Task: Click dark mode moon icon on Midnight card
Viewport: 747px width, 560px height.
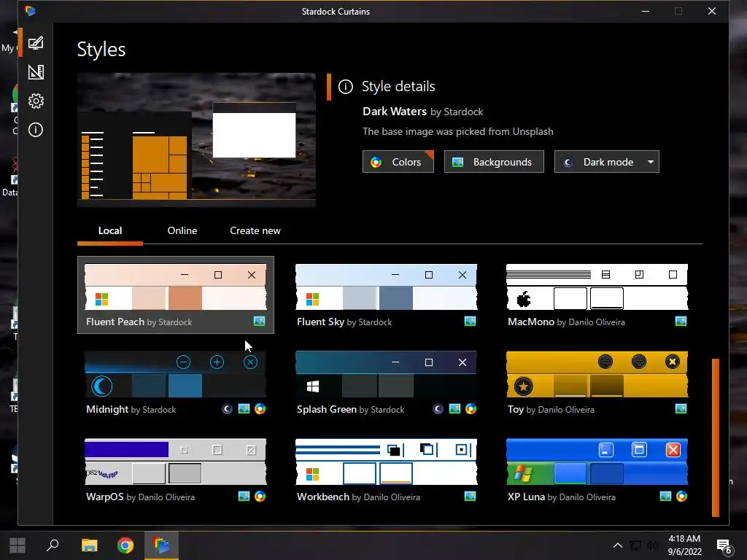Action: [x=228, y=409]
